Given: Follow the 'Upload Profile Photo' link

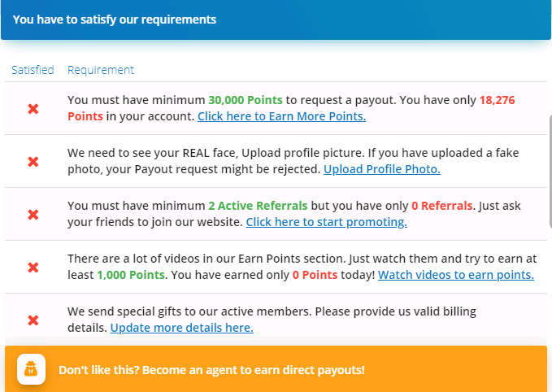Looking at the screenshot, I should pos(381,169).
